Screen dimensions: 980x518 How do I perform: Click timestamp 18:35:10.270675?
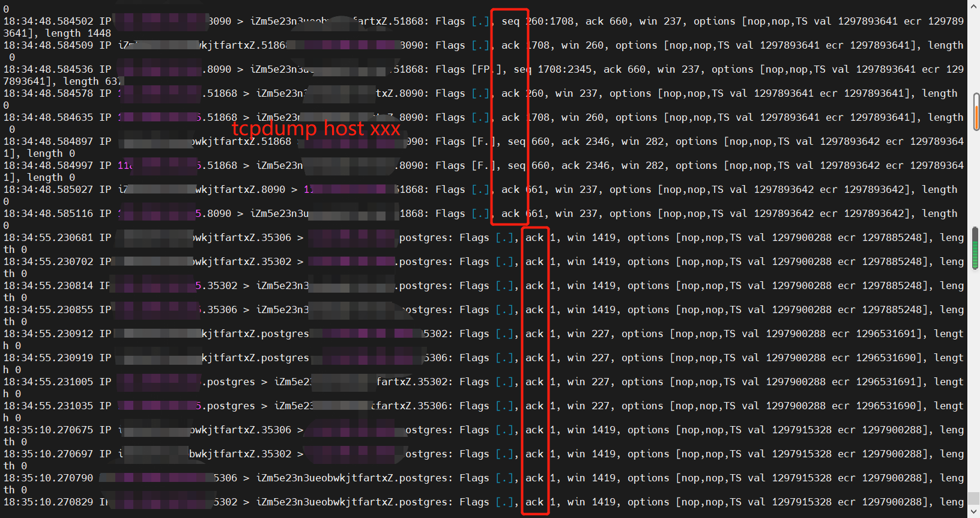tap(49, 430)
